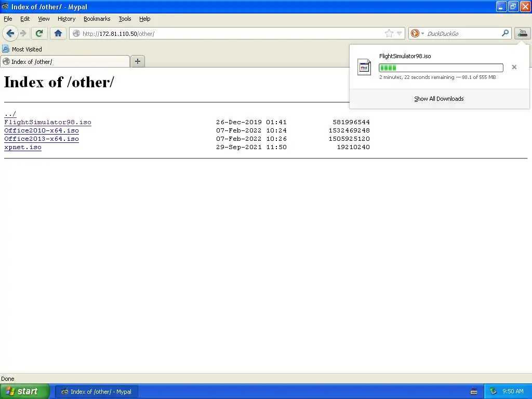Click the Mypal taskbar button
Screen dimensions: 532x399
[96, 392]
